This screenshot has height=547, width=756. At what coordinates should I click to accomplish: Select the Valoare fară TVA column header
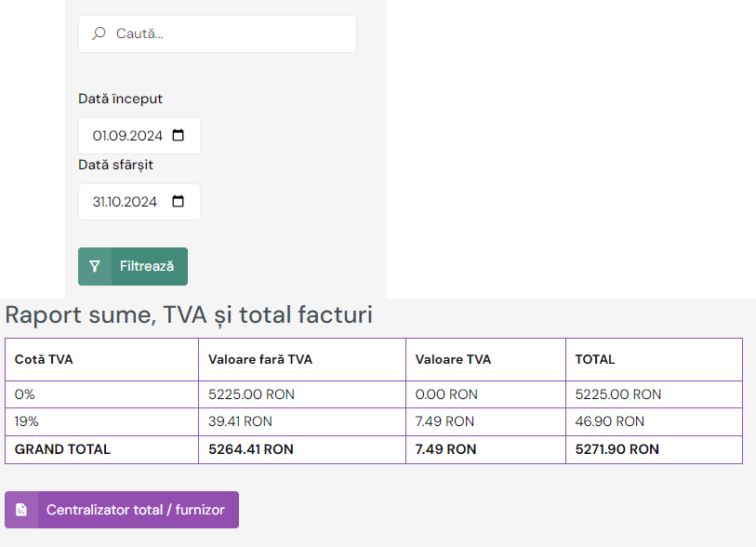(260, 359)
